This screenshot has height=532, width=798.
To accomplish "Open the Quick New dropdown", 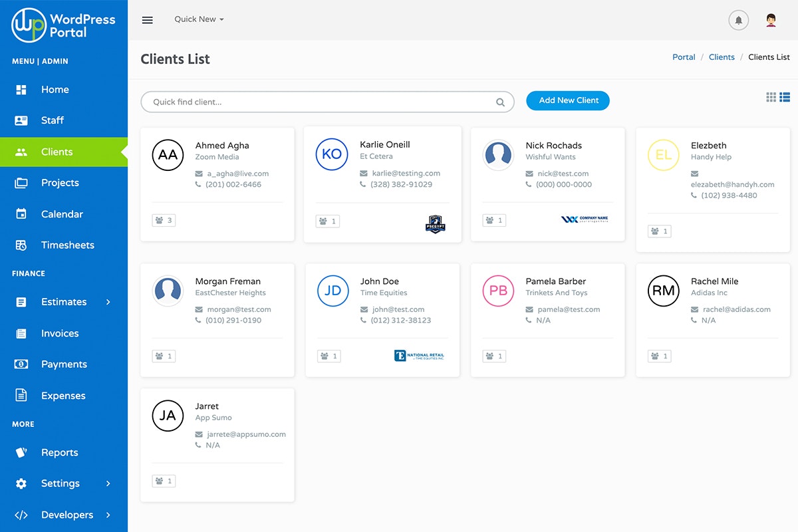I will pyautogui.click(x=199, y=19).
